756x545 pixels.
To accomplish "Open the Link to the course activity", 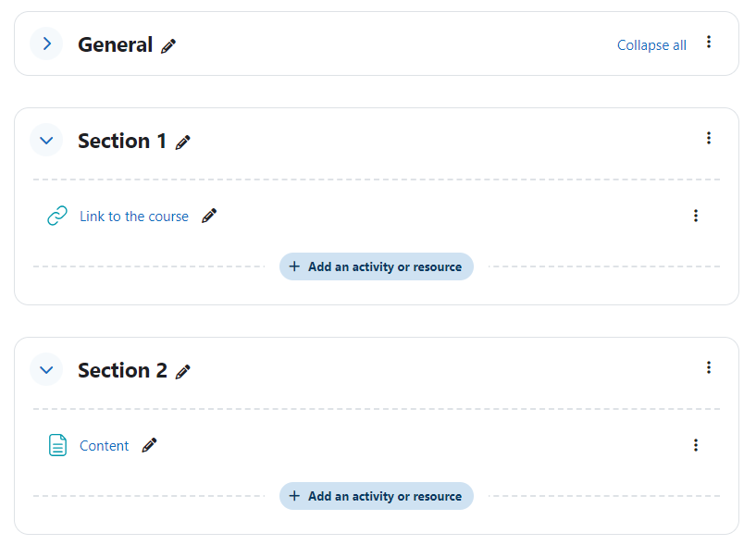I will tap(134, 217).
